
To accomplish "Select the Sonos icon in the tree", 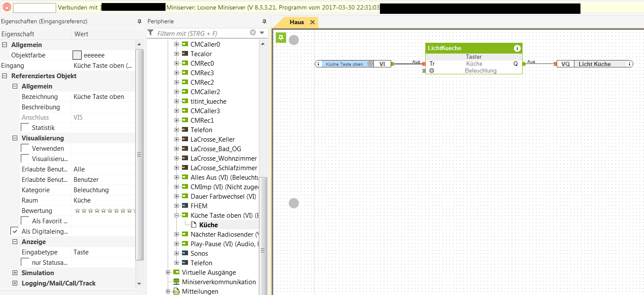I will [x=185, y=254].
